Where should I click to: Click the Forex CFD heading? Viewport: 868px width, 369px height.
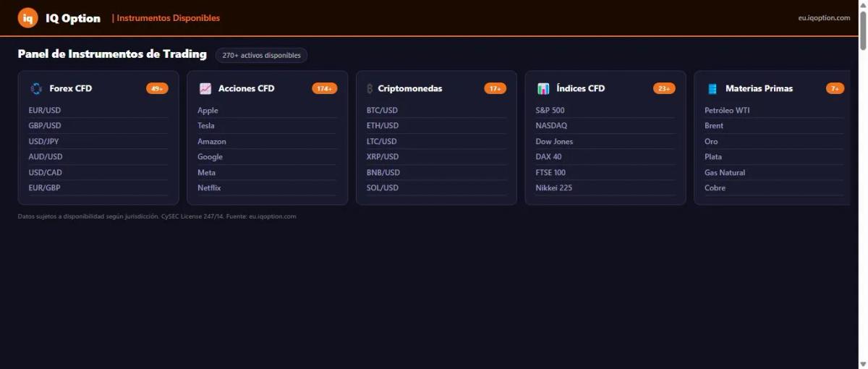point(71,88)
